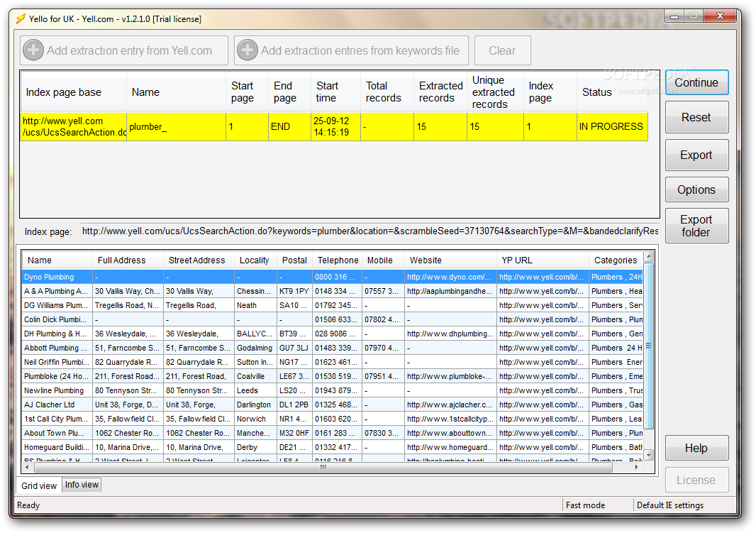The width and height of the screenshot is (756, 533).
Task: Click the Yello lightning app icon in title bar
Action: click(x=21, y=19)
